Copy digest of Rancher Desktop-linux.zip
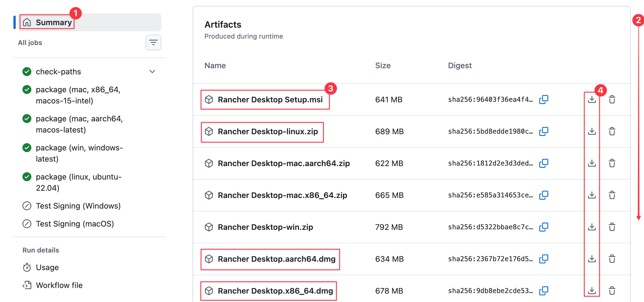644x302 pixels. coord(543,131)
